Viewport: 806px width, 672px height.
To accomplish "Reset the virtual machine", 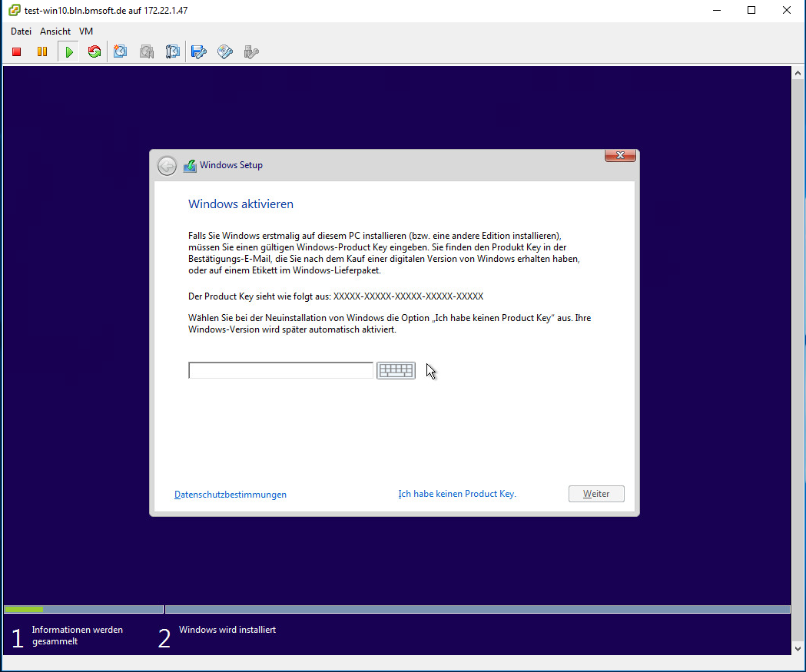I will [x=95, y=52].
